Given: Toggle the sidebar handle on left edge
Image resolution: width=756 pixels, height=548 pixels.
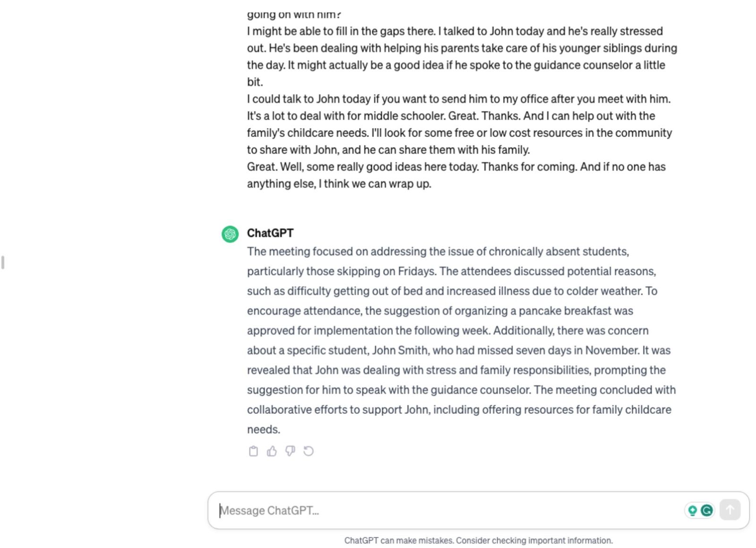Looking at the screenshot, I should tap(3, 262).
